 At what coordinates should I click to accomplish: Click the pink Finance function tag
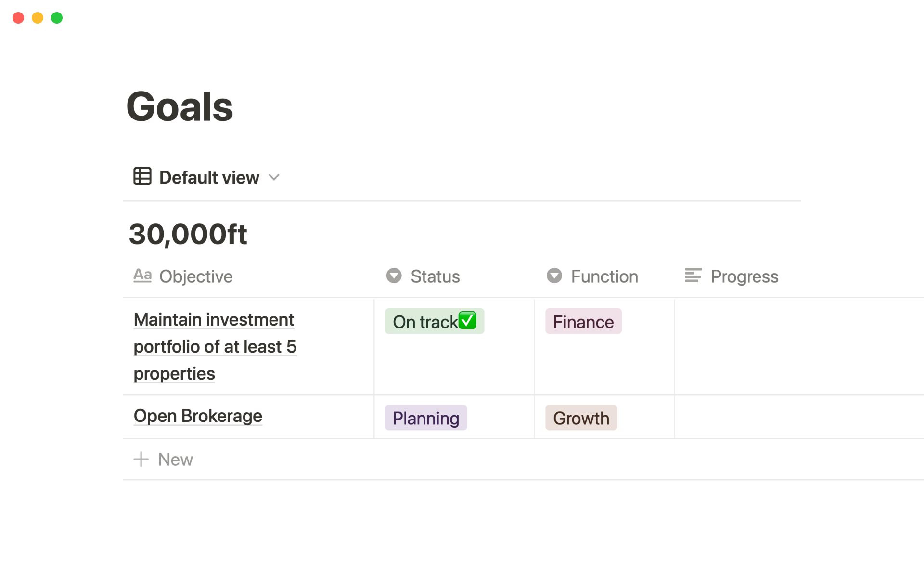[583, 321]
